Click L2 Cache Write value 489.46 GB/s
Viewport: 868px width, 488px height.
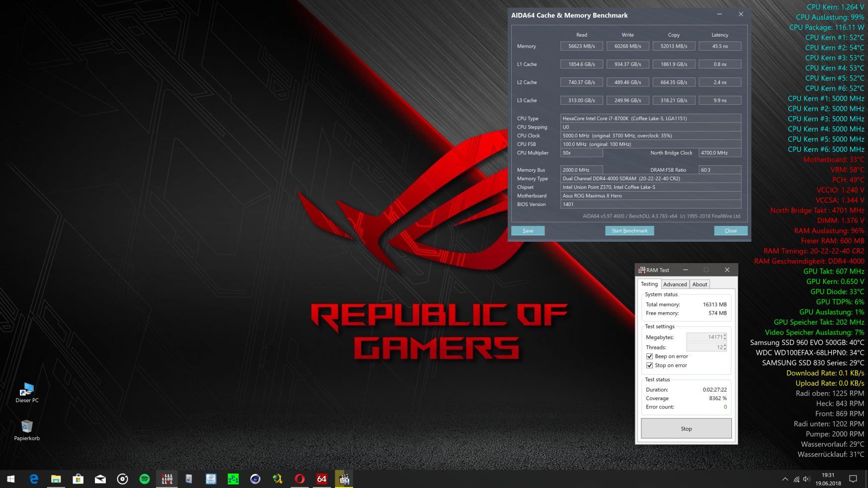click(628, 82)
